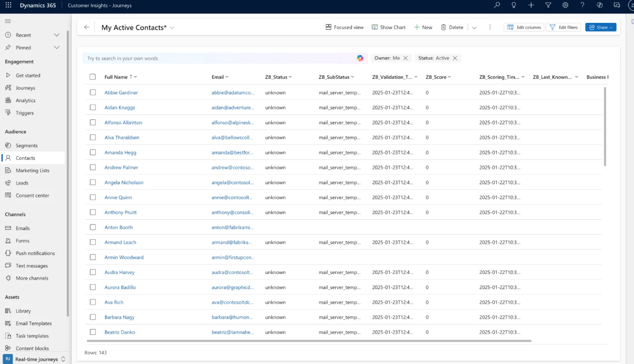Select the checkbox next to Abbie Gardiner
This screenshot has width=634, height=364.
coord(93,92)
